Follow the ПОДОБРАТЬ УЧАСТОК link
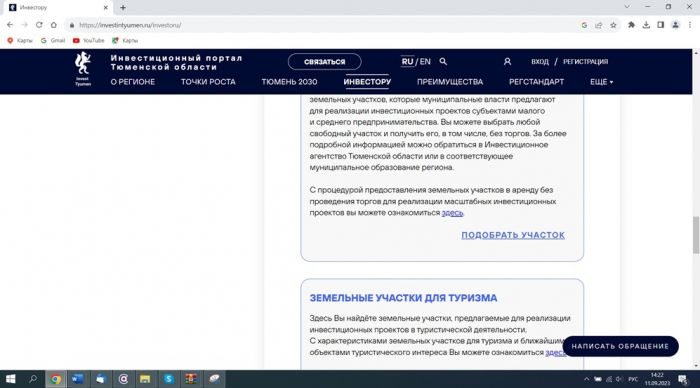 click(513, 235)
